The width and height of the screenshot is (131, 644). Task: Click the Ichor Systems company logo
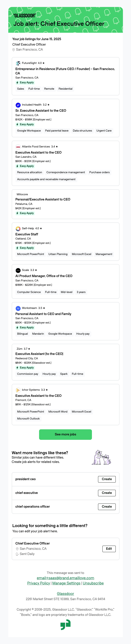[x=18, y=390]
